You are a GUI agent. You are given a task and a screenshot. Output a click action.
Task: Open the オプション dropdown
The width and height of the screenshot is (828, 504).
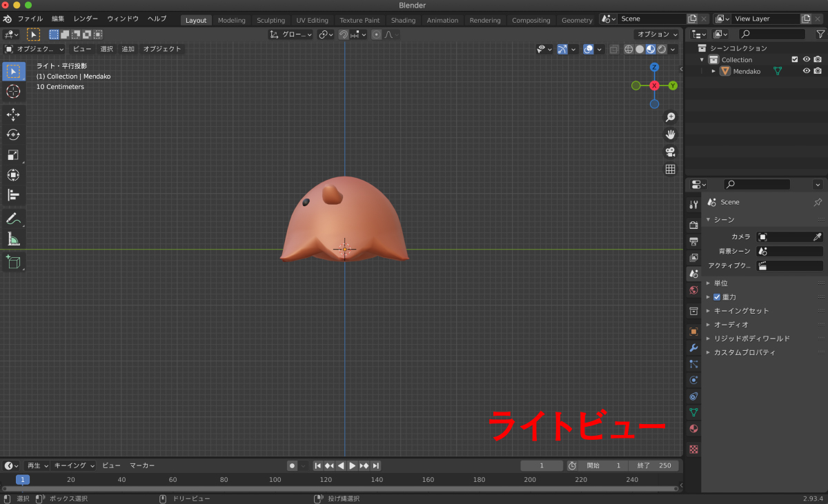tap(657, 34)
